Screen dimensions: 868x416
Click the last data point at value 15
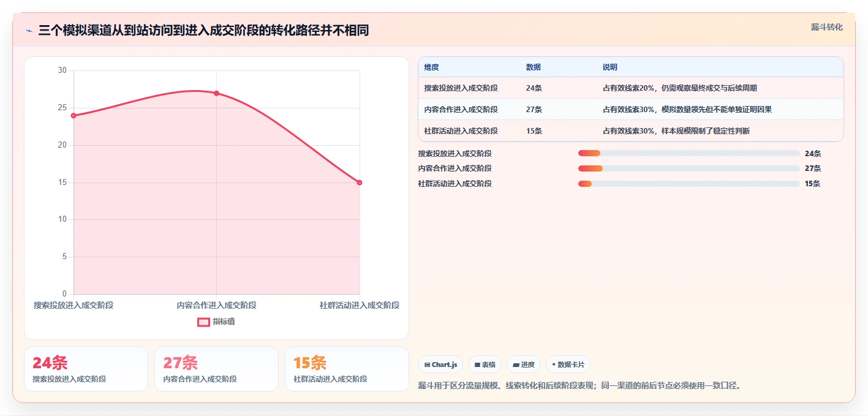click(360, 183)
